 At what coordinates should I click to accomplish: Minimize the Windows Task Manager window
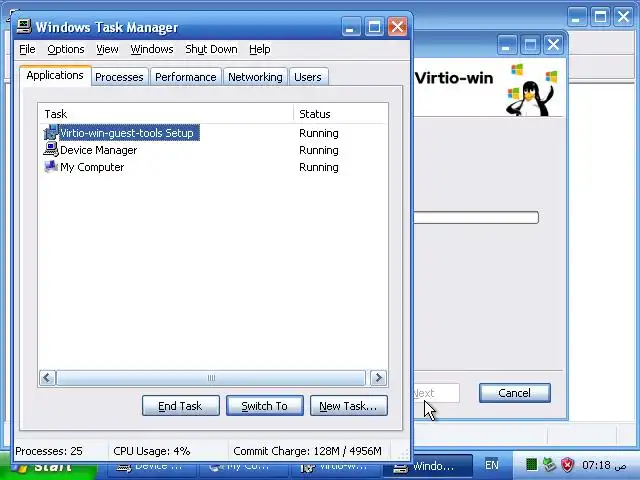(351, 27)
